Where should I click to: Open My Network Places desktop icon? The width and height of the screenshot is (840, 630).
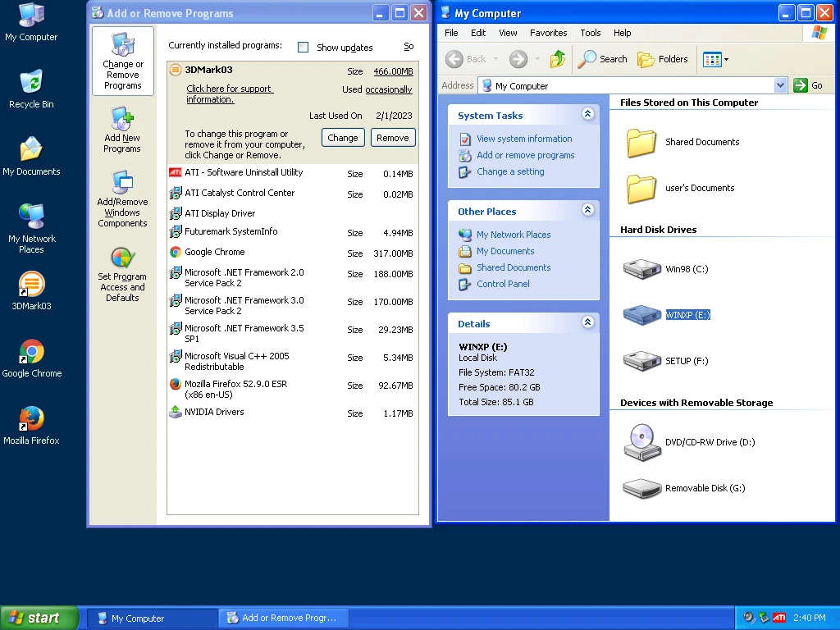click(31, 229)
